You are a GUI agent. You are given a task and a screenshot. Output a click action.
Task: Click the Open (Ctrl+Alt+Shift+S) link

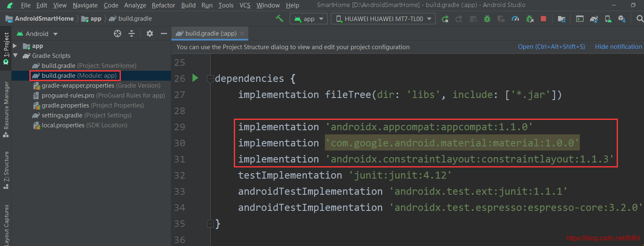(x=551, y=47)
